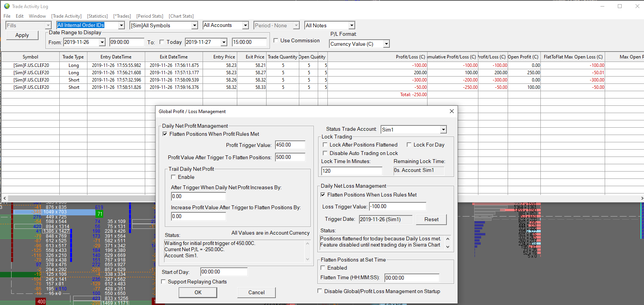Viewport: 644px width, 305px height.
Task: Sort by the Trade Type column header
Action: 73,57
